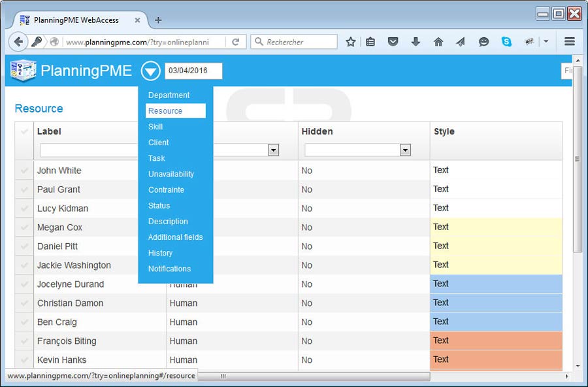
Task: Tick the checkmark for Christian Damon
Action: click(x=24, y=303)
